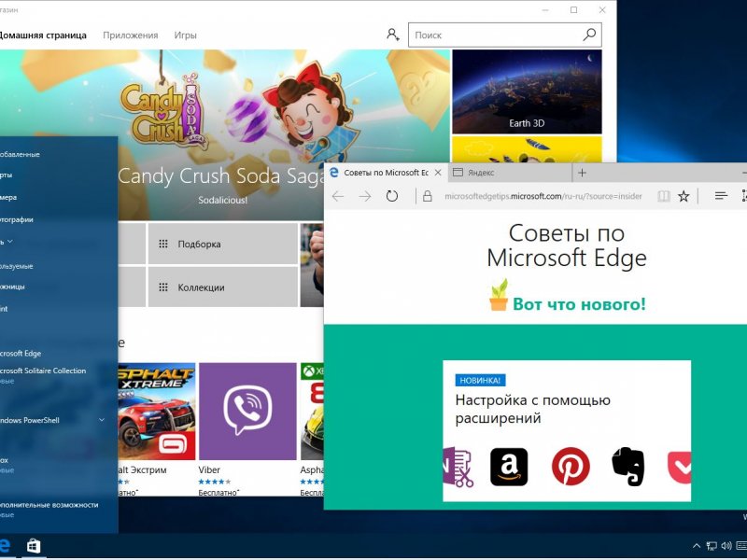The width and height of the screenshot is (747, 560).
Task: Click the Коллекции button
Action: (222, 287)
